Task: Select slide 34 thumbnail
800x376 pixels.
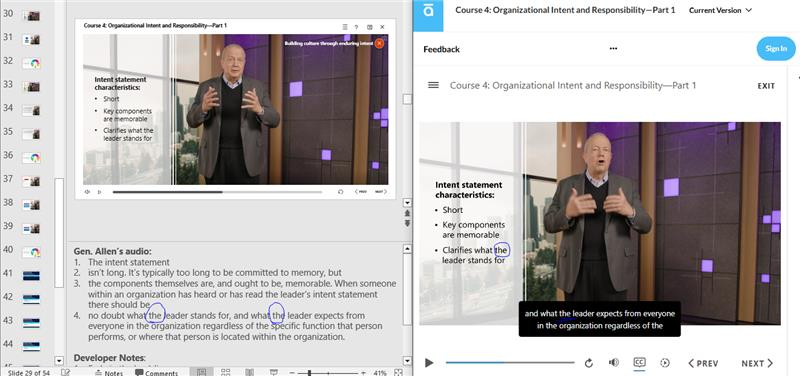Action: pos(31,110)
